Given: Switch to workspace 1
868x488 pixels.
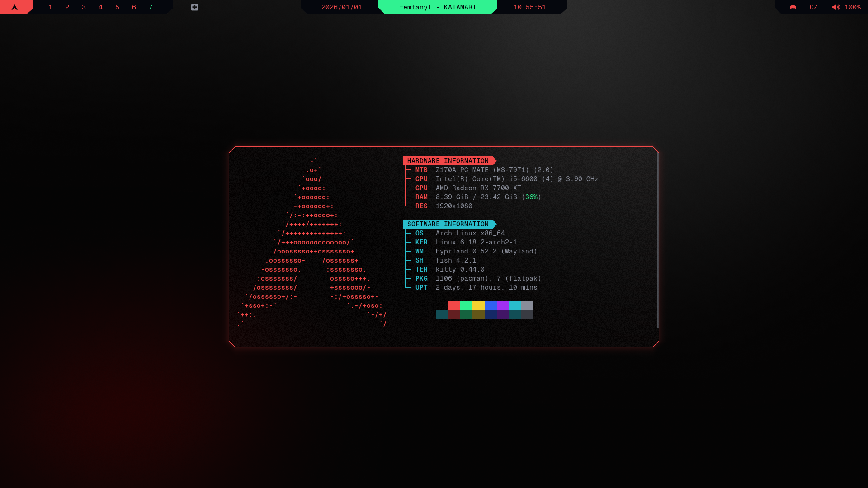Looking at the screenshot, I should pos(50,7).
